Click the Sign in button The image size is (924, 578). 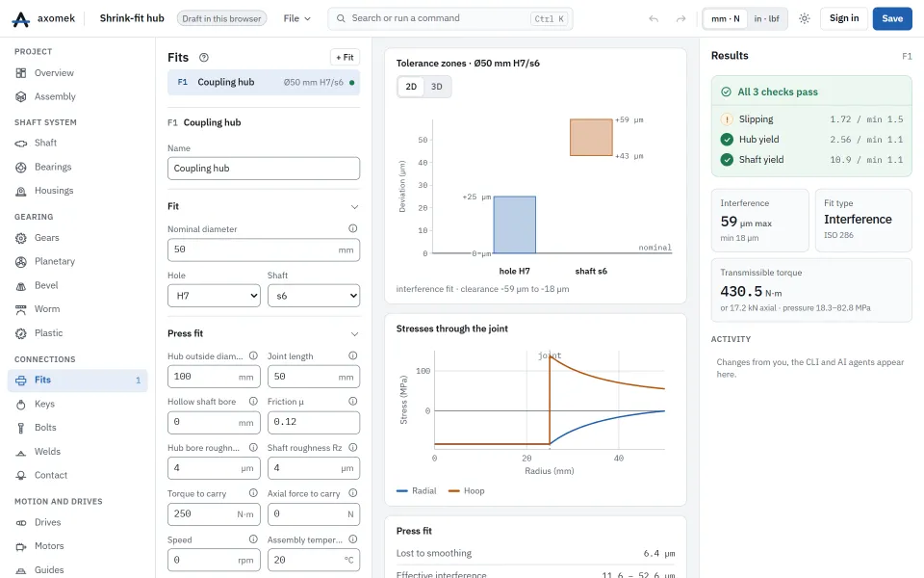(x=844, y=19)
